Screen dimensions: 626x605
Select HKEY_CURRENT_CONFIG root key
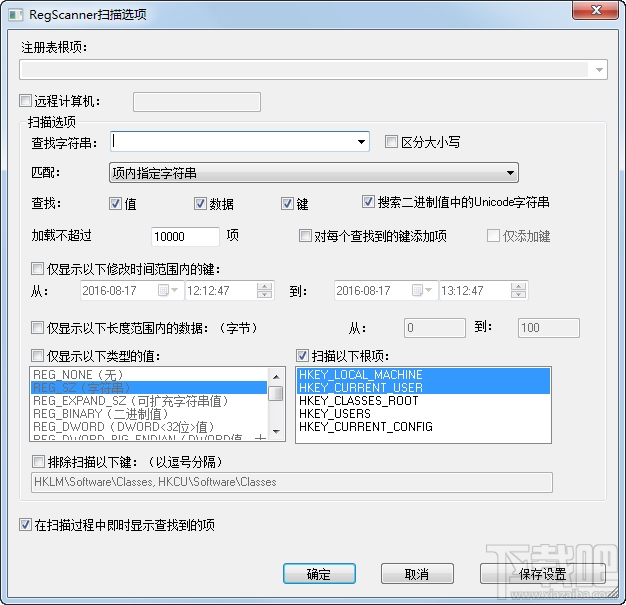424,427
